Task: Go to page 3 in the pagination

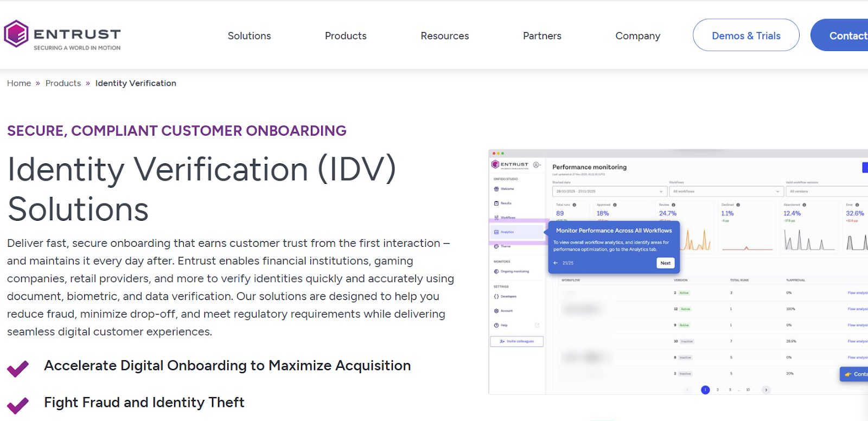Action: tap(730, 390)
